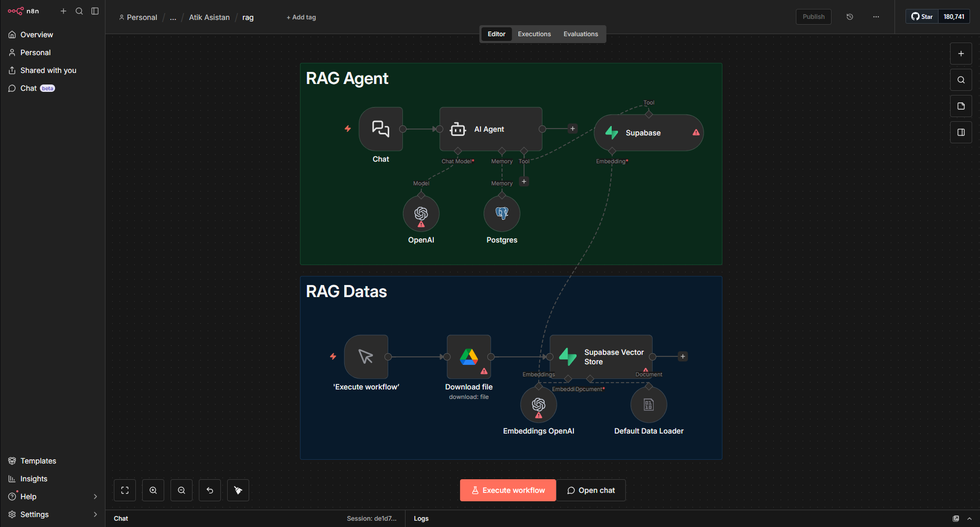
Task: Open version history from the top bar
Action: coord(849,16)
